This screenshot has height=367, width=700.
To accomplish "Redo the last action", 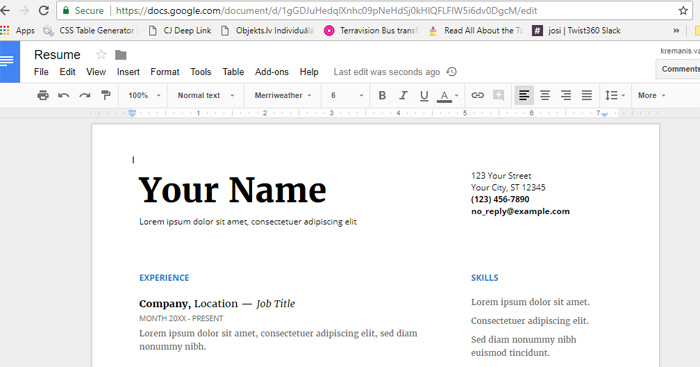I will click(85, 95).
